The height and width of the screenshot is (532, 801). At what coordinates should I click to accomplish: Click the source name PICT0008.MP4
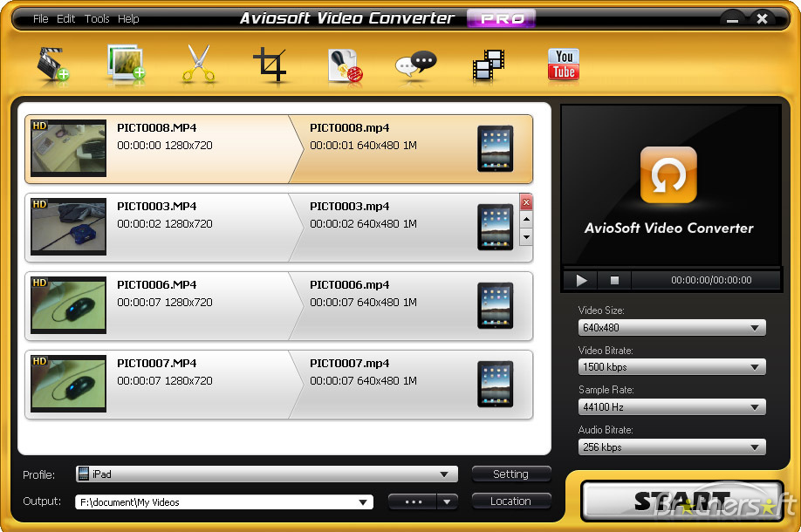(x=157, y=128)
